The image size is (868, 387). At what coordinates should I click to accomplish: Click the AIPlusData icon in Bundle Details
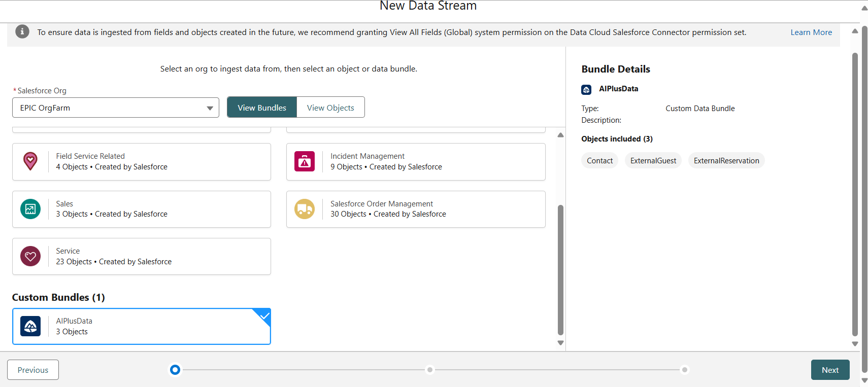coord(586,90)
